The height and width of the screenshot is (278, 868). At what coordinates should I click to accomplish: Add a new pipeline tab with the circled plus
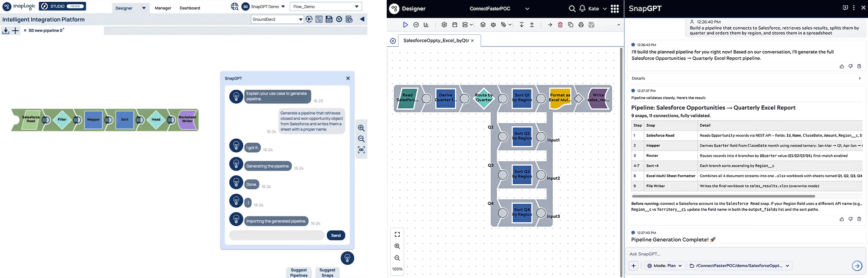(393, 41)
